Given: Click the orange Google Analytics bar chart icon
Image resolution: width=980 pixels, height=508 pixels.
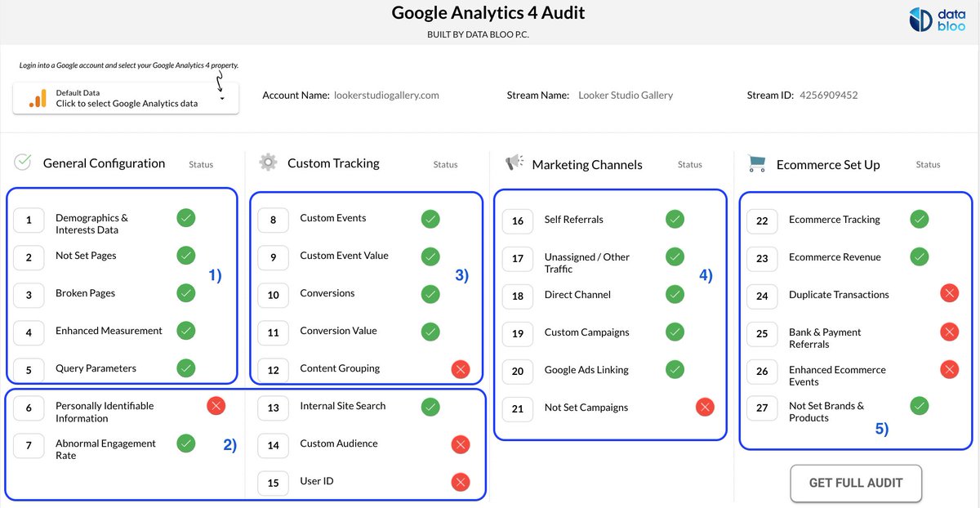Looking at the screenshot, I should (38, 98).
